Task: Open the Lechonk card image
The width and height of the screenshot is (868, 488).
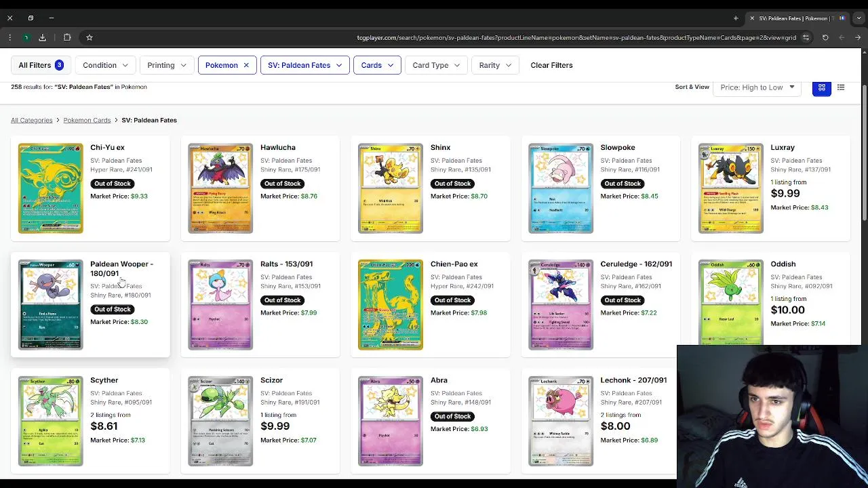Action: (x=561, y=421)
